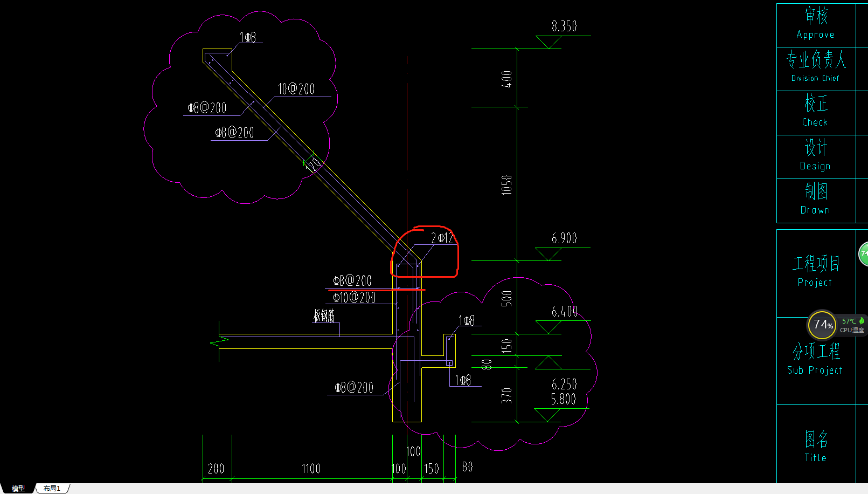Select the 200 horizontal dimension text at the bottom
The image size is (868, 494).
pos(216,469)
